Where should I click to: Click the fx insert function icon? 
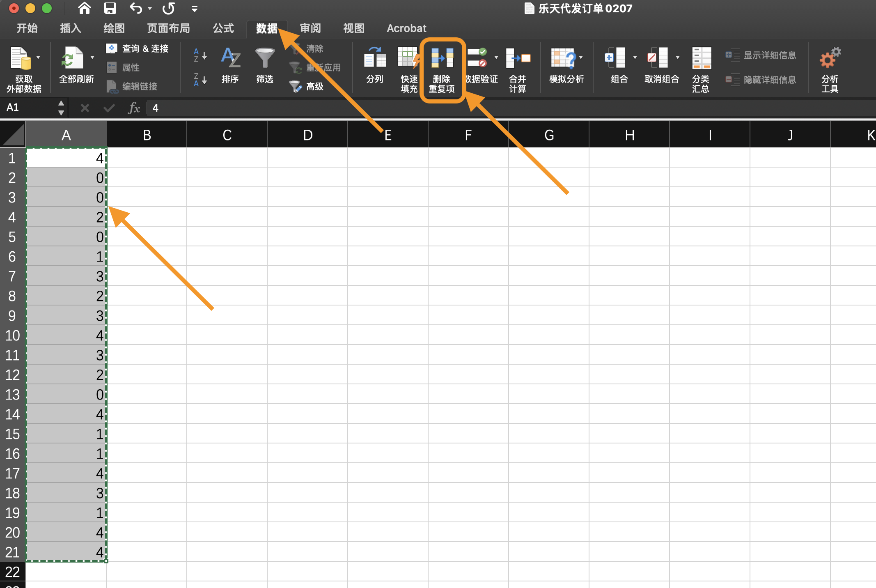coord(134,108)
